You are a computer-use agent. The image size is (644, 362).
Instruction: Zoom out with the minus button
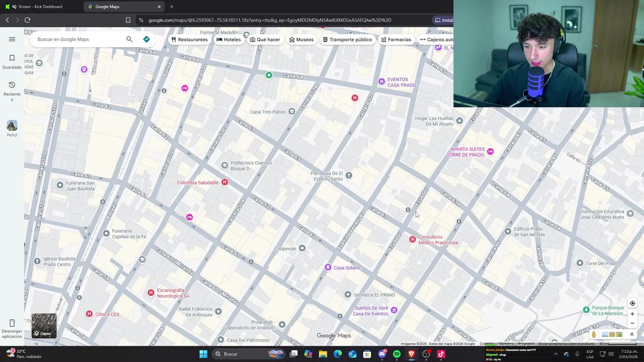(x=632, y=323)
